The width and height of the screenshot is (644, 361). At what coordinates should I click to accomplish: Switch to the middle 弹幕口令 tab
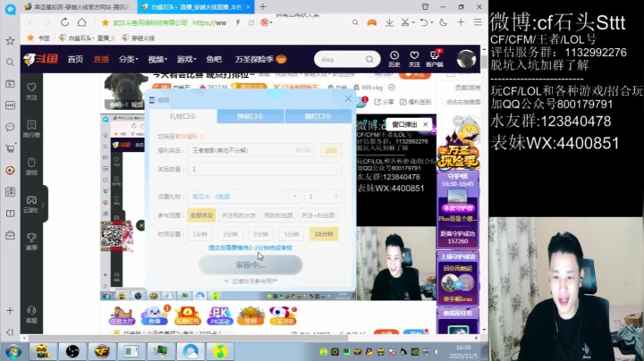250,116
